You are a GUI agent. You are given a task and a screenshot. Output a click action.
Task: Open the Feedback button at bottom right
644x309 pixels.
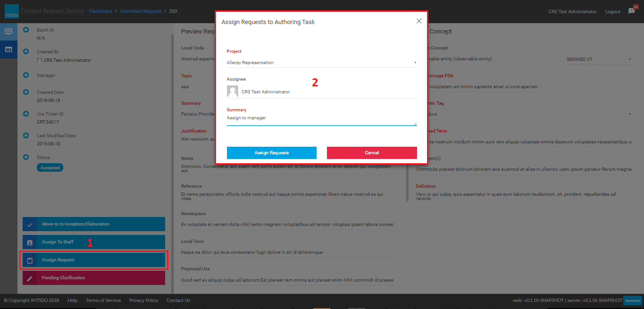pos(633,301)
